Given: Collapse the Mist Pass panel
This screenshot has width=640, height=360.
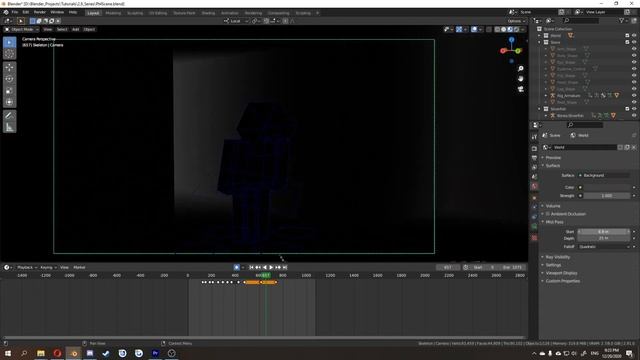Looking at the screenshot, I should (554, 222).
